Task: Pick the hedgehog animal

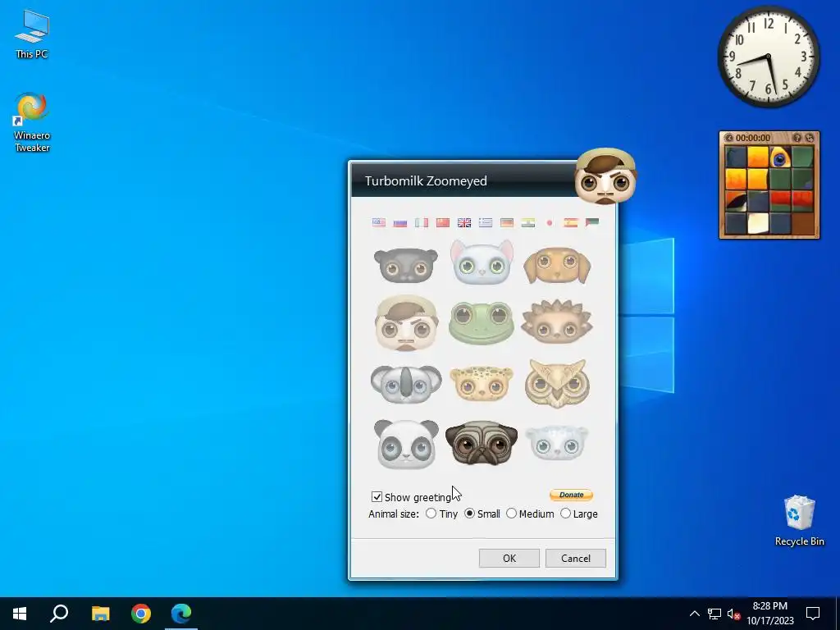Action: [557, 321]
